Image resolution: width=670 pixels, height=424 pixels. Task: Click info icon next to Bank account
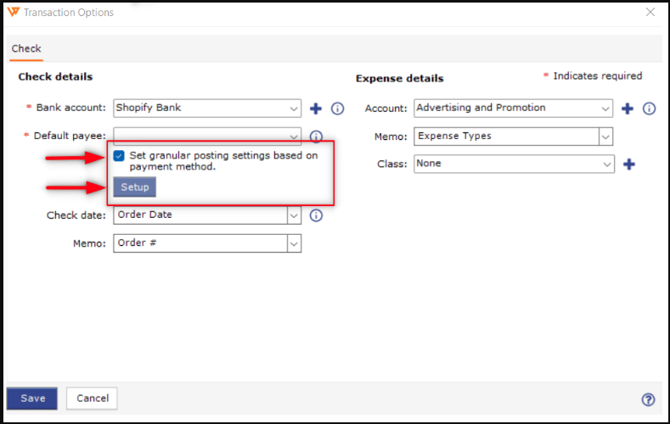point(337,108)
